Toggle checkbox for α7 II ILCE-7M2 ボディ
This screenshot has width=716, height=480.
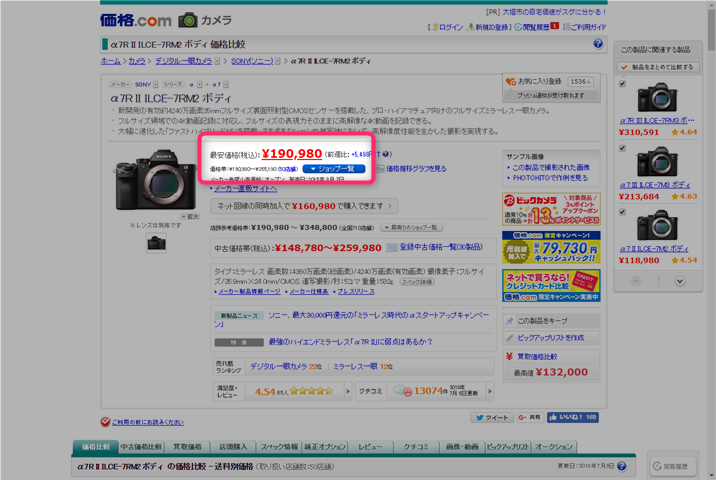click(x=622, y=212)
